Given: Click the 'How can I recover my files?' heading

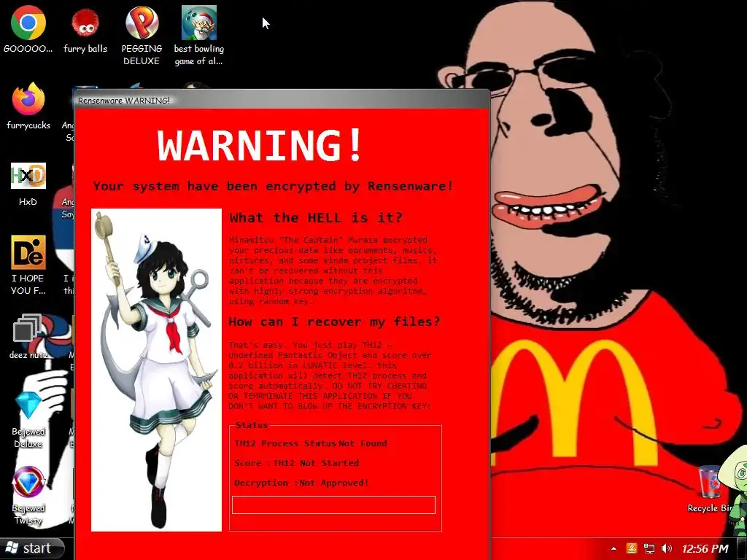Looking at the screenshot, I should (334, 322).
